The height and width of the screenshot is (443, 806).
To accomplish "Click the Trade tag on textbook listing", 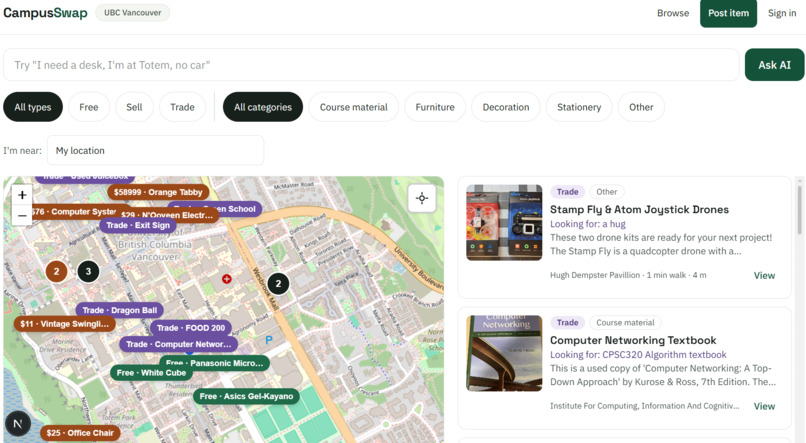I will coord(567,322).
